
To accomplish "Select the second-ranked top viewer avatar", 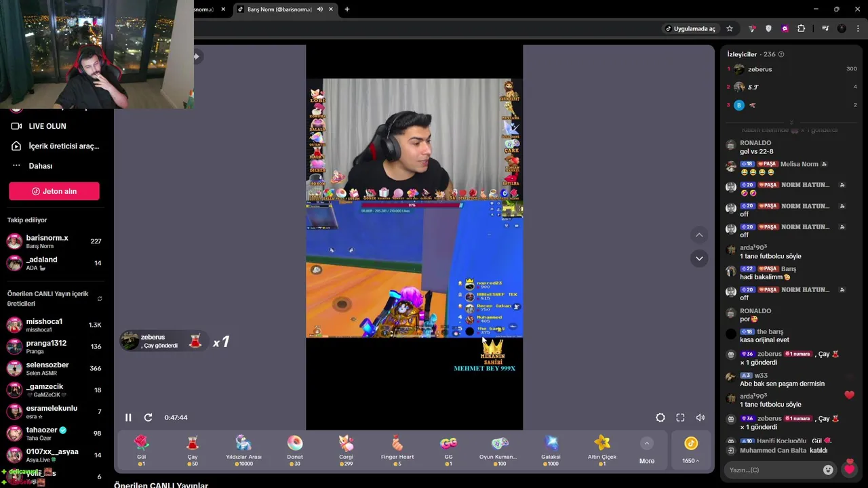I will point(739,87).
